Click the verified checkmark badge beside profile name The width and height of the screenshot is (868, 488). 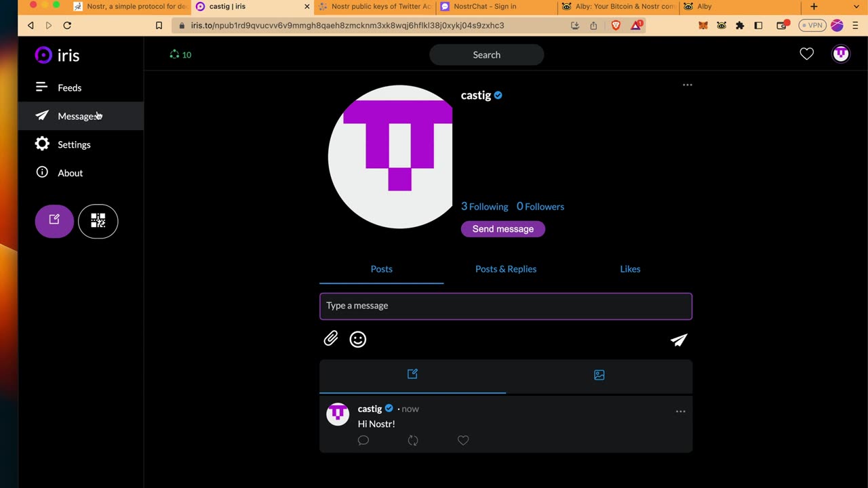click(498, 96)
